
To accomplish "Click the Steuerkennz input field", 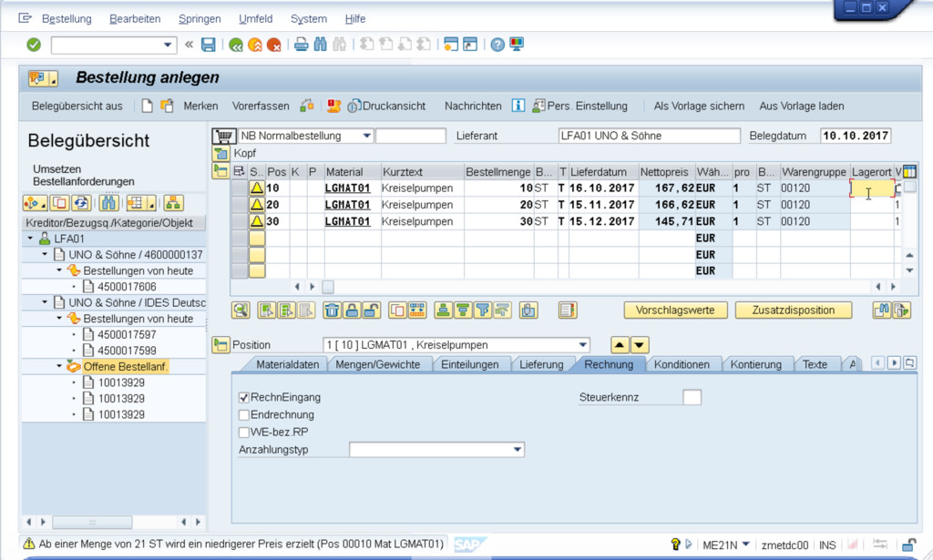I will [692, 398].
